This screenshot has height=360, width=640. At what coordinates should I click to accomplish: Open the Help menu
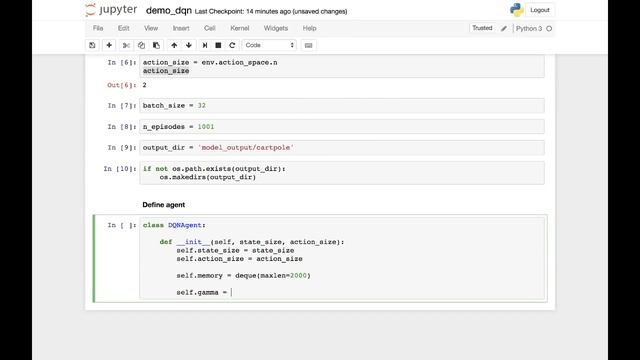[x=309, y=28]
